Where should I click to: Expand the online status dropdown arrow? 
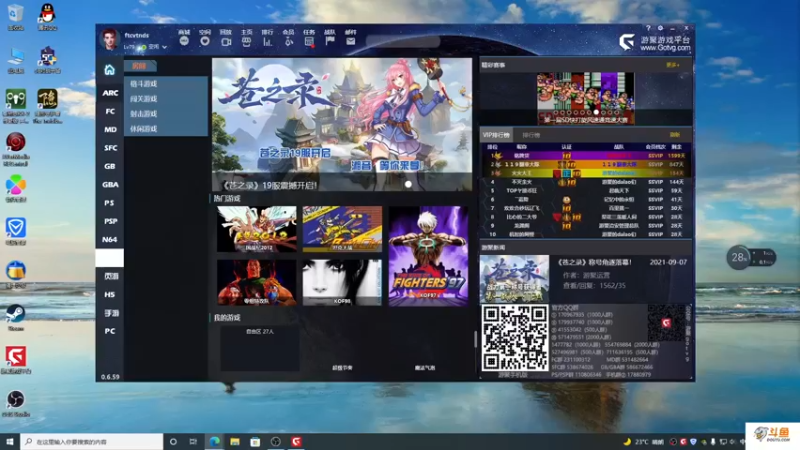click(164, 47)
